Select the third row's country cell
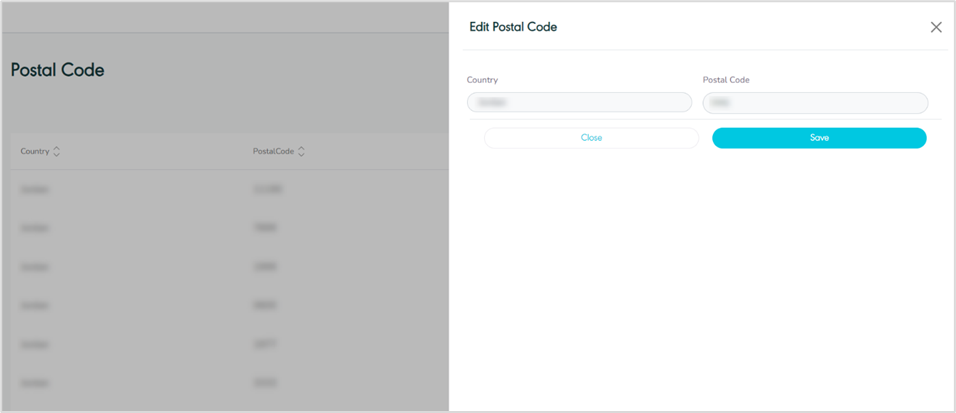 coord(34,267)
